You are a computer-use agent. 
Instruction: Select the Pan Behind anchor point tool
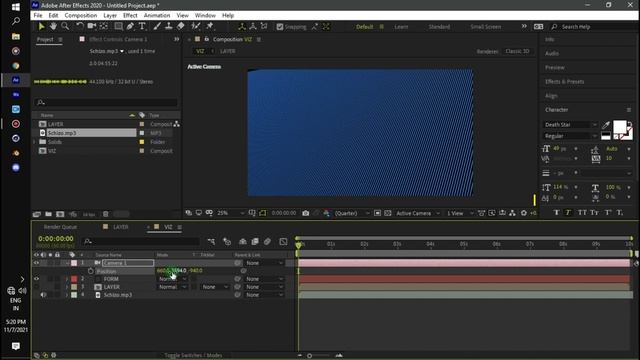click(x=104, y=27)
